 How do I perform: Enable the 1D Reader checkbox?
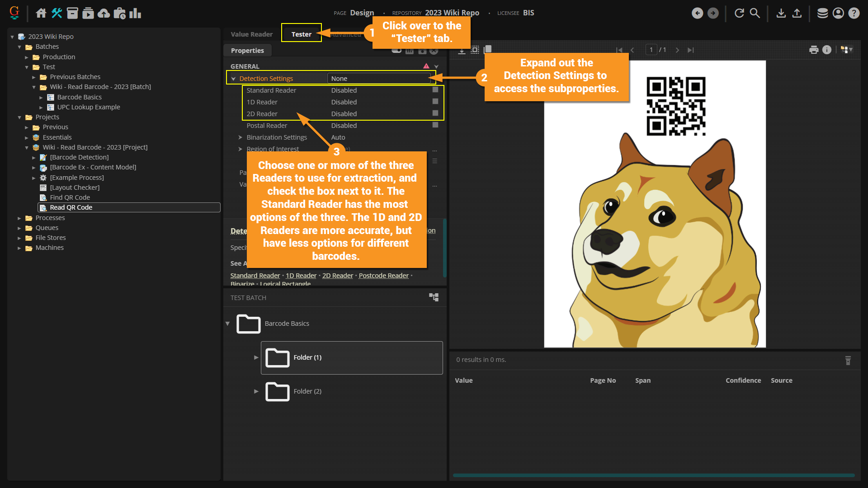tap(435, 102)
